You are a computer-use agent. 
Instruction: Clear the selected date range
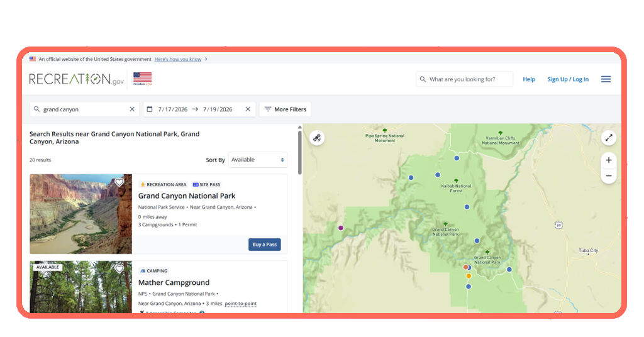tap(248, 109)
